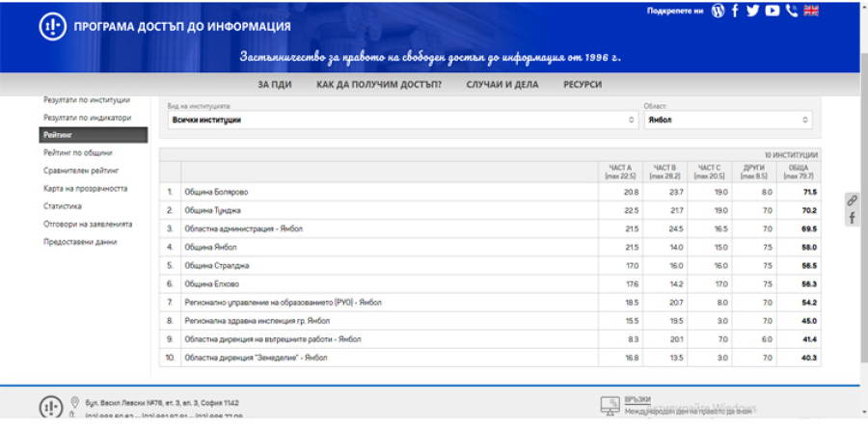Open the Twitter profile icon
This screenshot has height=428, width=868.
coord(753,11)
